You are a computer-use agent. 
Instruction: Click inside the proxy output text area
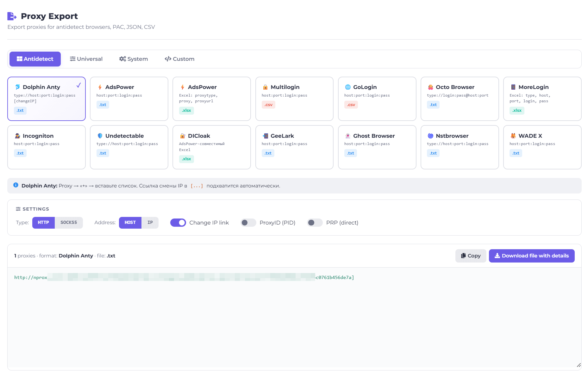[x=294, y=317]
